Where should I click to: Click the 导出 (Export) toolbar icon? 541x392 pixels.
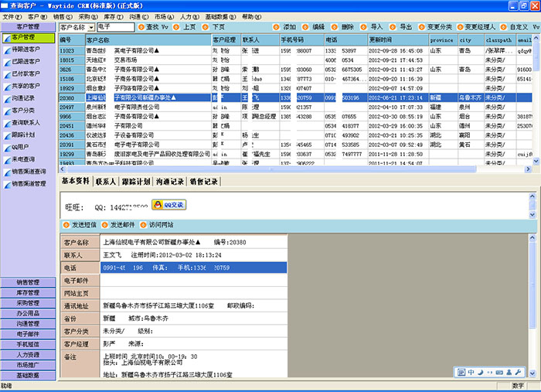point(392,27)
